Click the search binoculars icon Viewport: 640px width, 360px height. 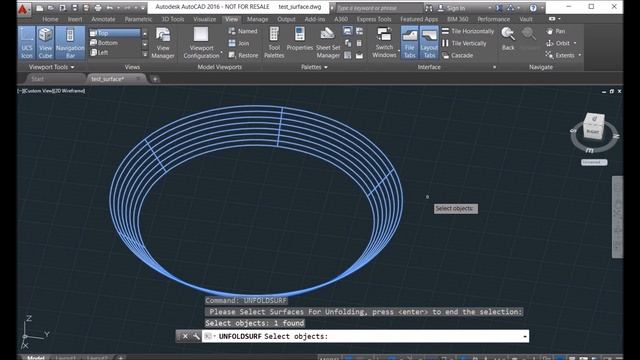[x=429, y=8]
